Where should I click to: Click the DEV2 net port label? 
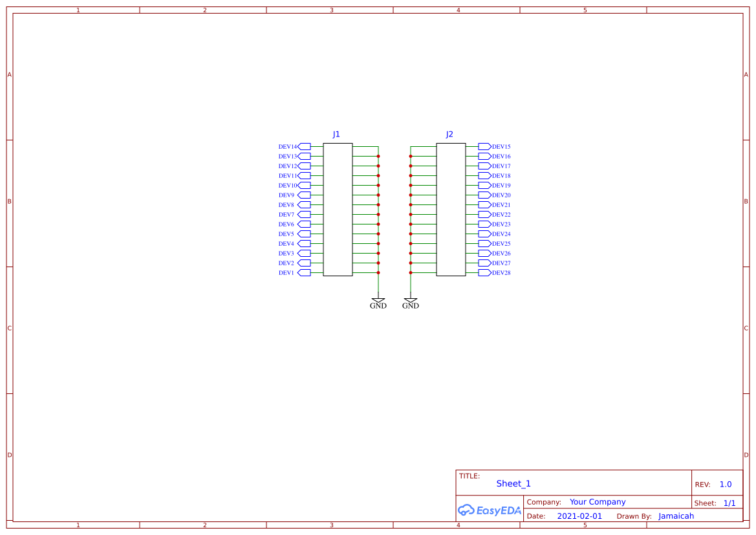pos(286,263)
